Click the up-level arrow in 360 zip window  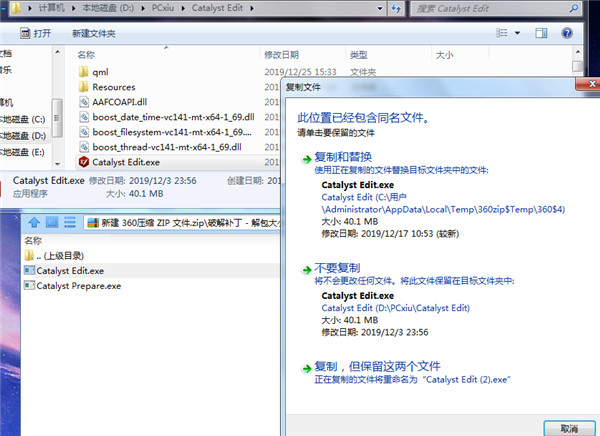pos(34,222)
